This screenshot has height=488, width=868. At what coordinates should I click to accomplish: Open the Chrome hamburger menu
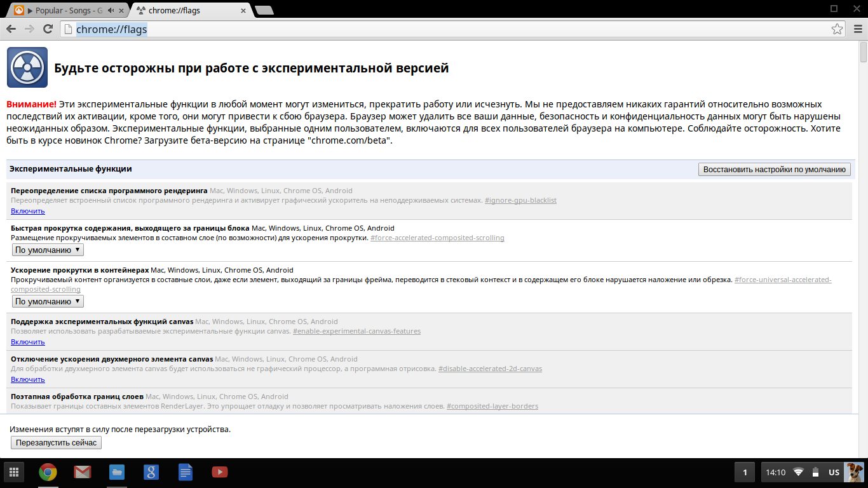[x=857, y=29]
